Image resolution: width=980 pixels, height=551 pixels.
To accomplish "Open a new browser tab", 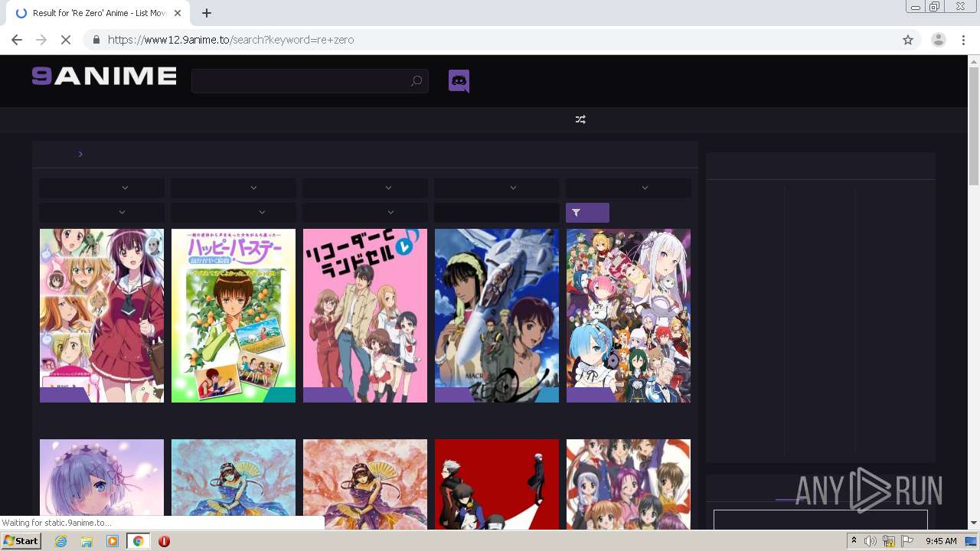I will pos(207,13).
